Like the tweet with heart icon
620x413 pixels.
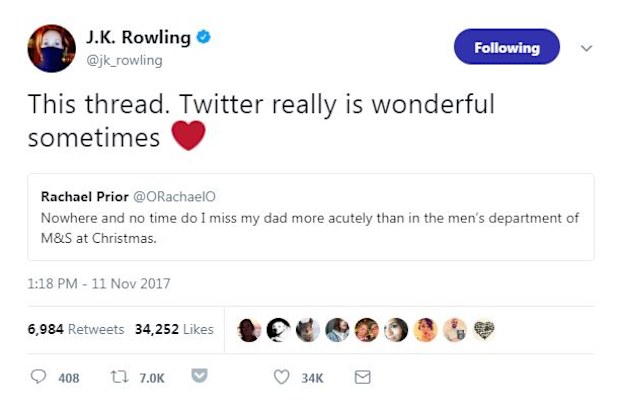click(281, 377)
